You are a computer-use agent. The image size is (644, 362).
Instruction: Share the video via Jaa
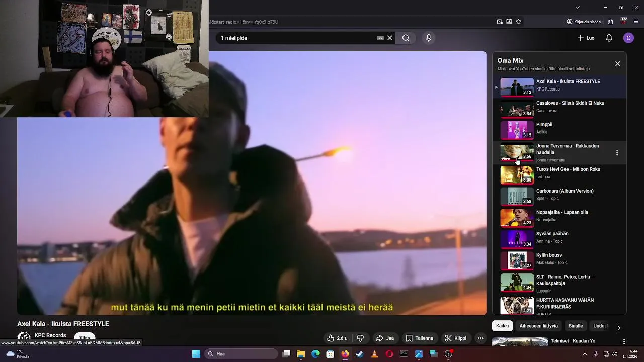point(385,338)
